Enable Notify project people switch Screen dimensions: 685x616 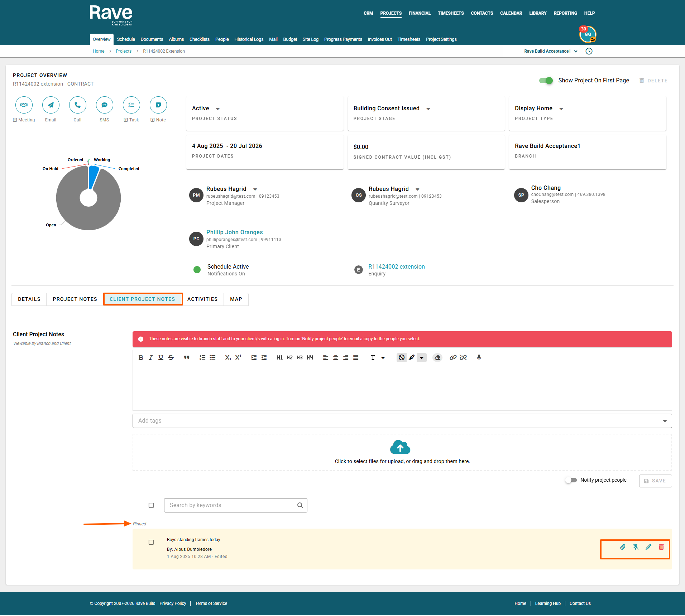(571, 480)
